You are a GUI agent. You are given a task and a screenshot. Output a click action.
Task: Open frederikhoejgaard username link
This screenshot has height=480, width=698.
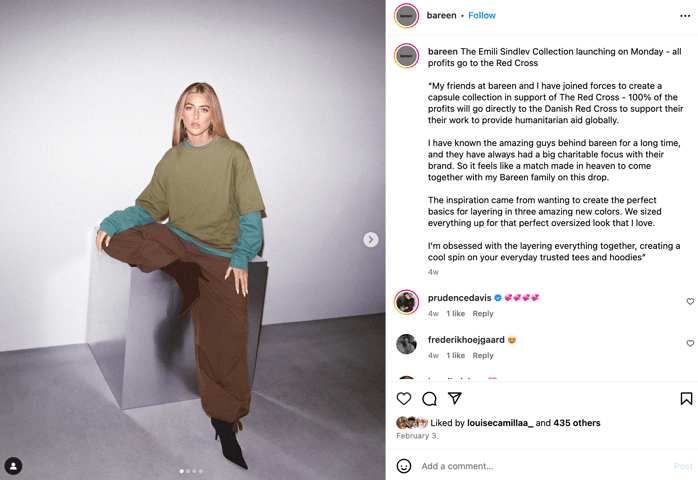[466, 340]
